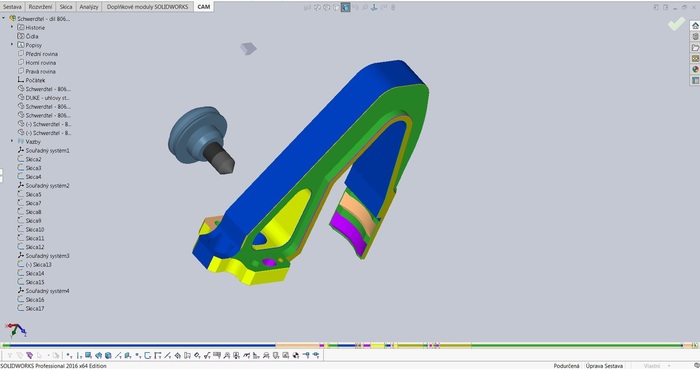Open Custom Properties task pane icon
The image size is (700, 369).
(695, 80)
